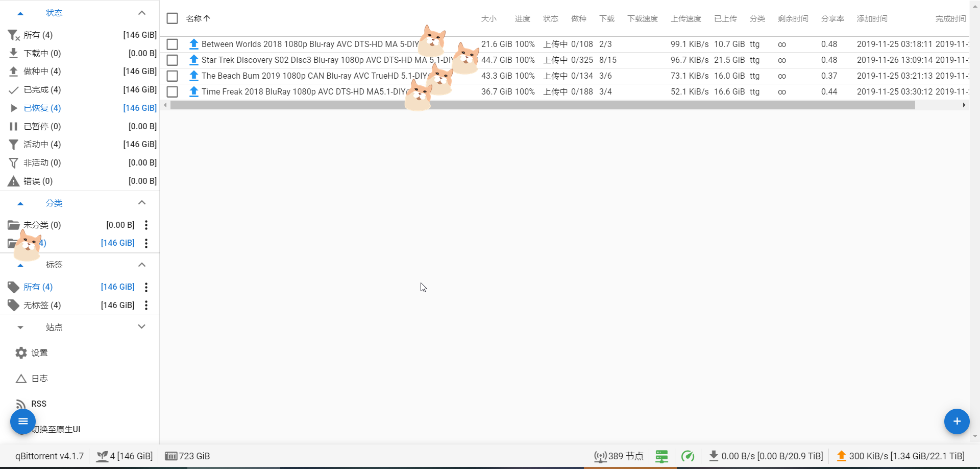Image resolution: width=980 pixels, height=469 pixels.
Task: Click the 做种中 seeding filter icon
Action: coord(14,72)
